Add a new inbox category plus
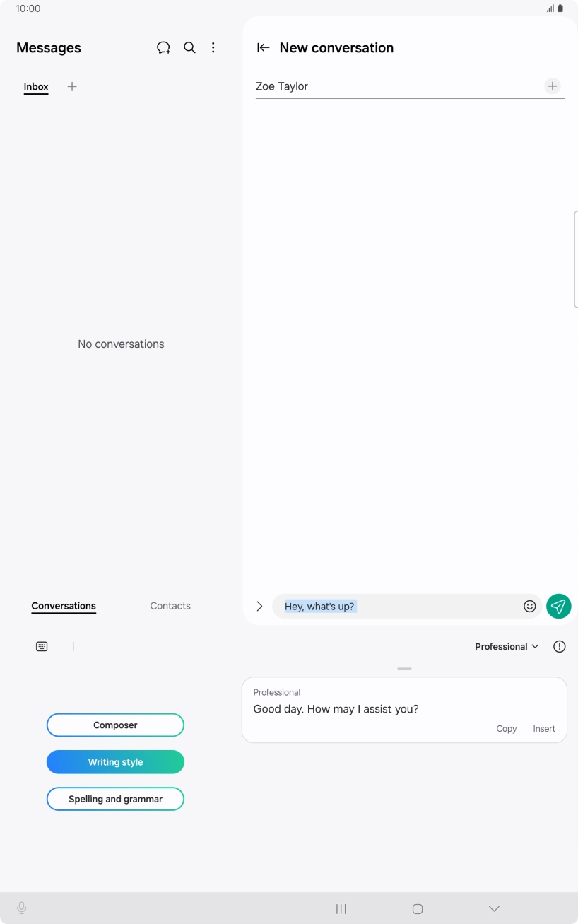Image resolution: width=578 pixels, height=924 pixels. tap(71, 86)
